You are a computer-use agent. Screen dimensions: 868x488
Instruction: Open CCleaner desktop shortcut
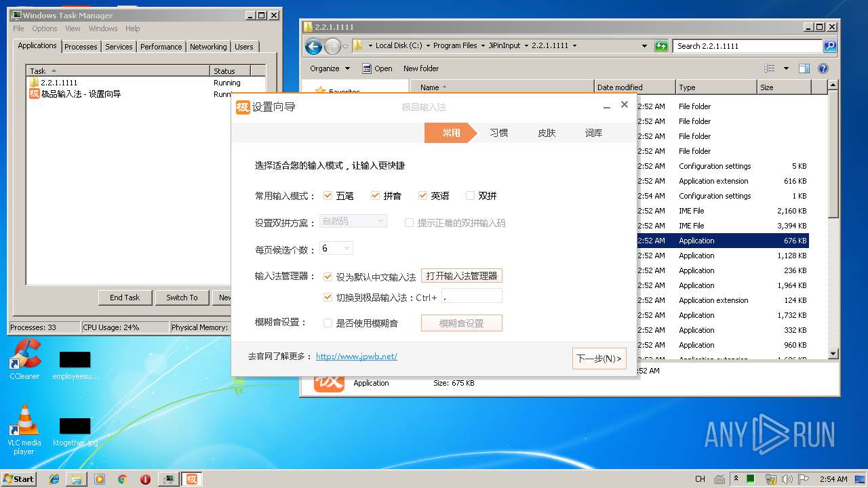click(x=24, y=359)
